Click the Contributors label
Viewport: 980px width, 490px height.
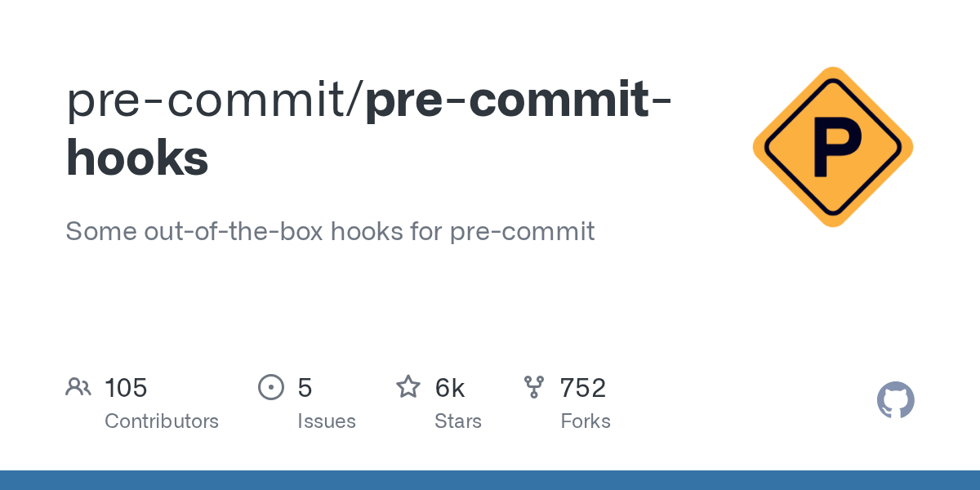point(162,421)
